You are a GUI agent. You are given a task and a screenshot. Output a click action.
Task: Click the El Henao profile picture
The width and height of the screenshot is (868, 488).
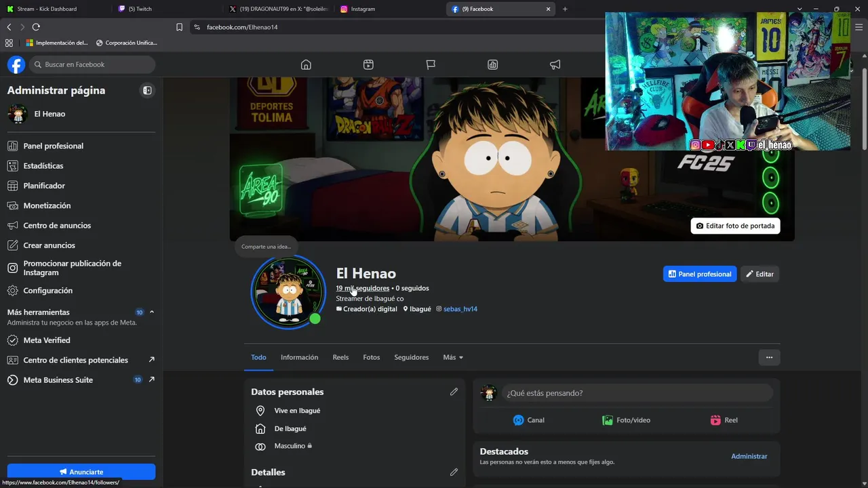[x=288, y=291]
